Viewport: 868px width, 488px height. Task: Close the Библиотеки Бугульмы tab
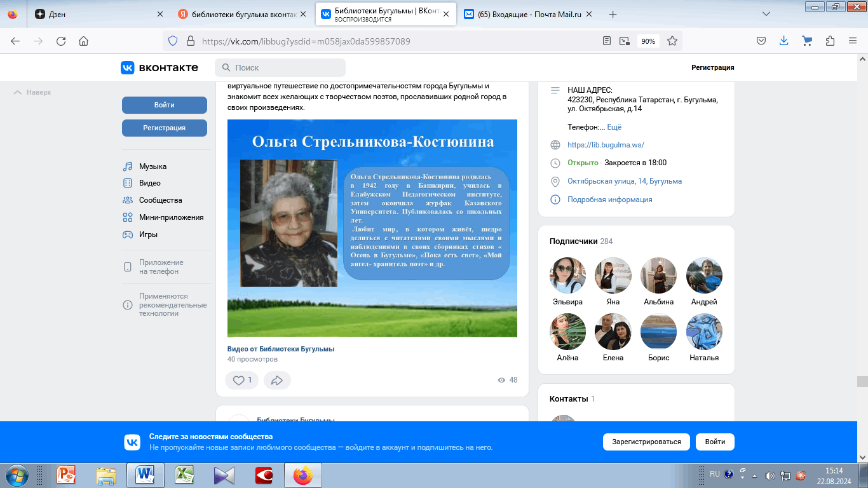(447, 14)
